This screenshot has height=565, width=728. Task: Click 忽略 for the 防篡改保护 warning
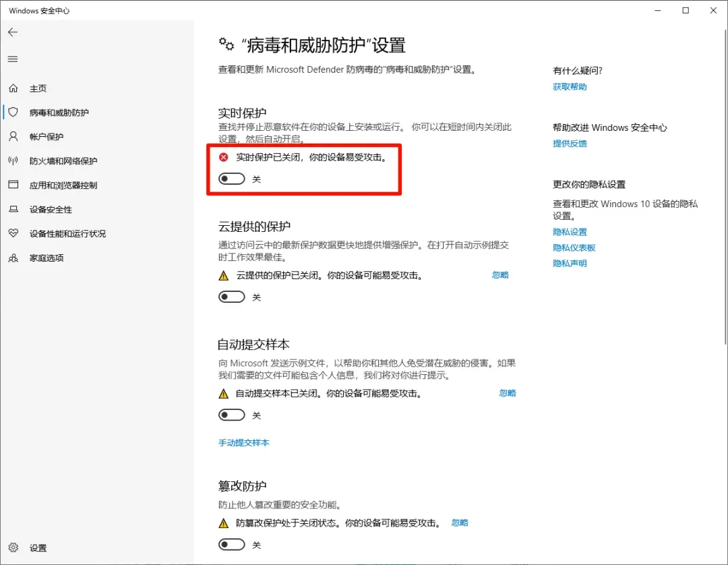pyautogui.click(x=460, y=523)
